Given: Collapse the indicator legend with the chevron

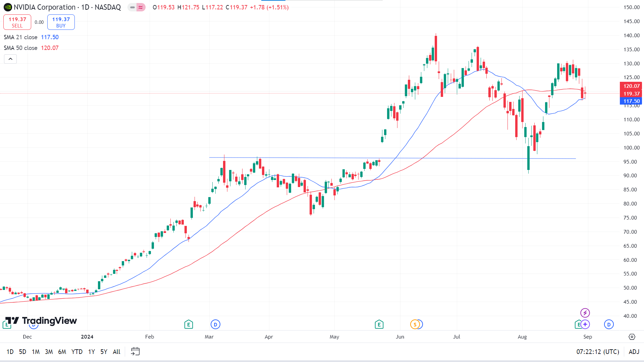Looking at the screenshot, I should 10,59.
